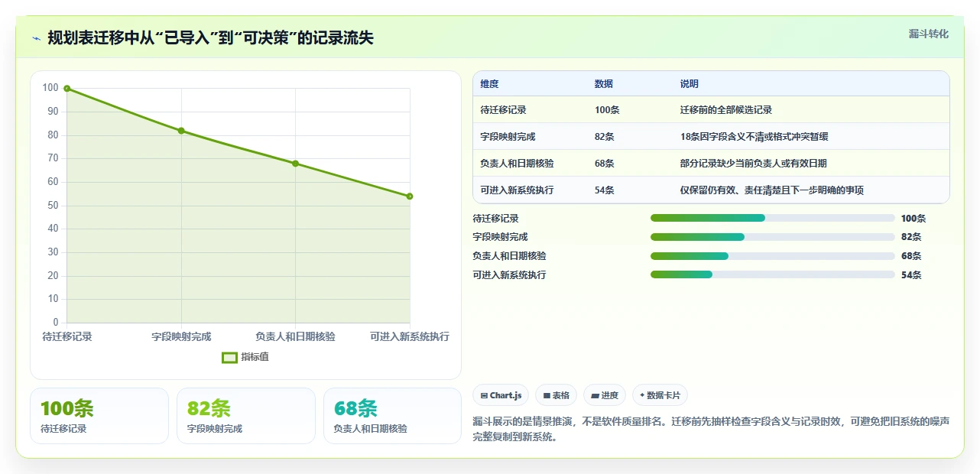
Task: Select the chart point for 待迁移记录
Action: tap(67, 89)
